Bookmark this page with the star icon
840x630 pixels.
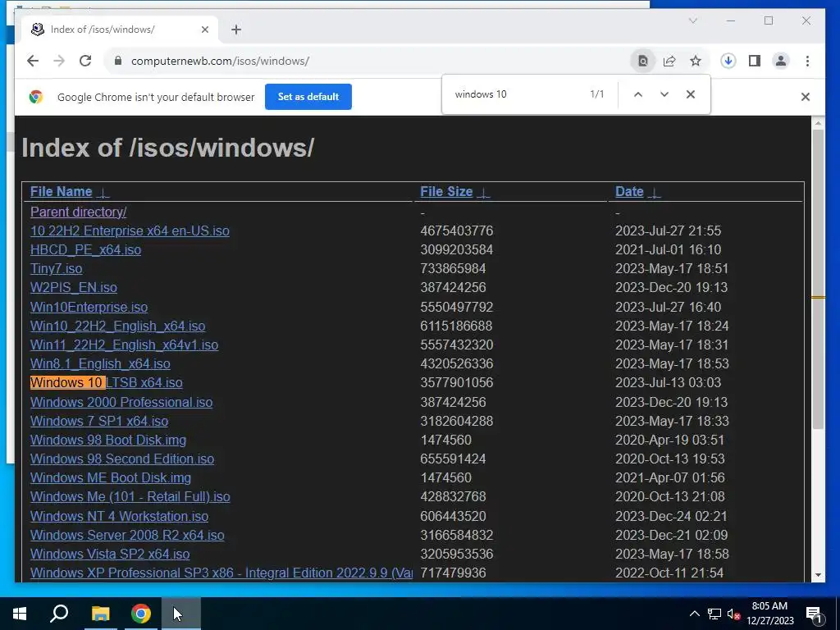tap(696, 61)
